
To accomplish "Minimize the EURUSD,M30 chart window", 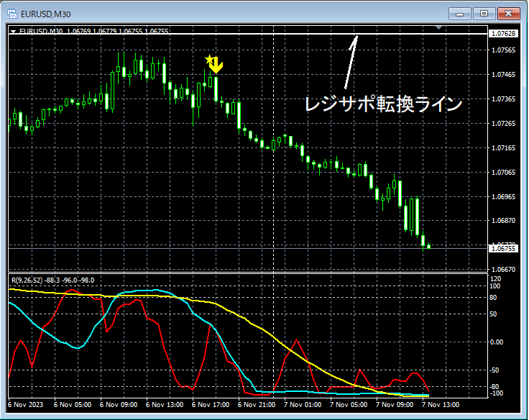I will [x=459, y=14].
